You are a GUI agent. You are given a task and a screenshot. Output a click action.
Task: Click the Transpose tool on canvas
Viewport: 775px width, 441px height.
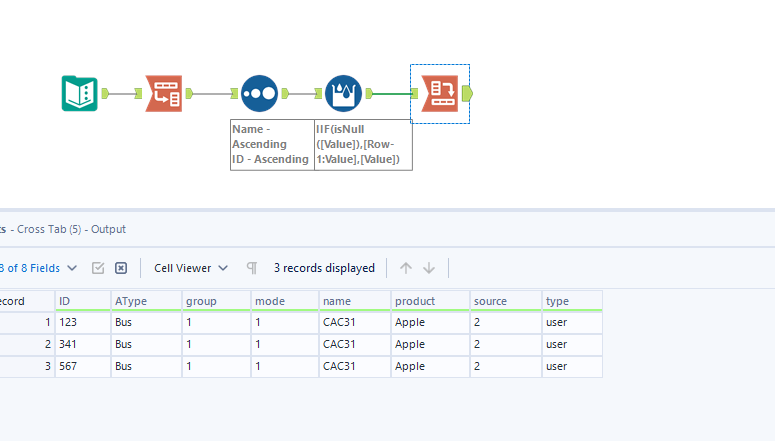[164, 94]
